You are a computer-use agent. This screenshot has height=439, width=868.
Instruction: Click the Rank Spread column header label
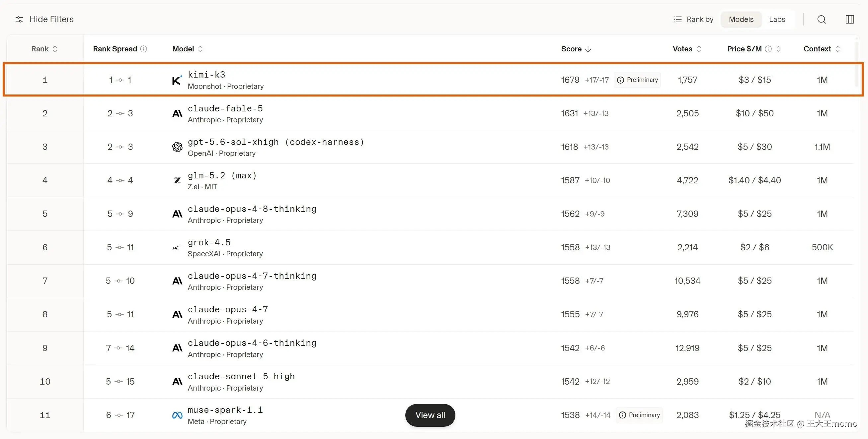click(115, 49)
